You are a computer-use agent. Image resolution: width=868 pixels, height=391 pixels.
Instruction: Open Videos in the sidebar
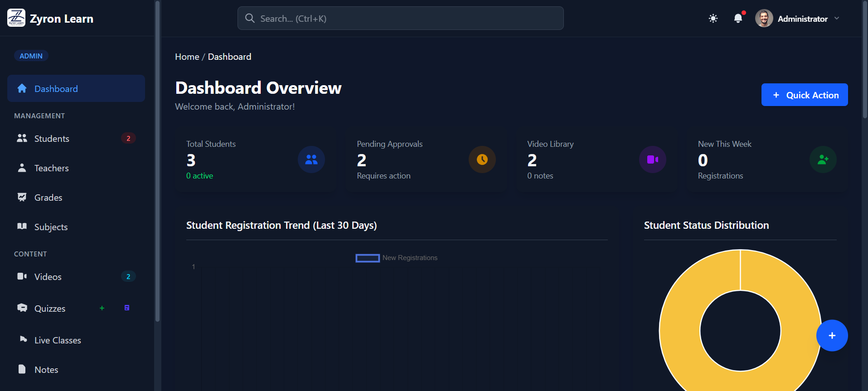click(76, 277)
